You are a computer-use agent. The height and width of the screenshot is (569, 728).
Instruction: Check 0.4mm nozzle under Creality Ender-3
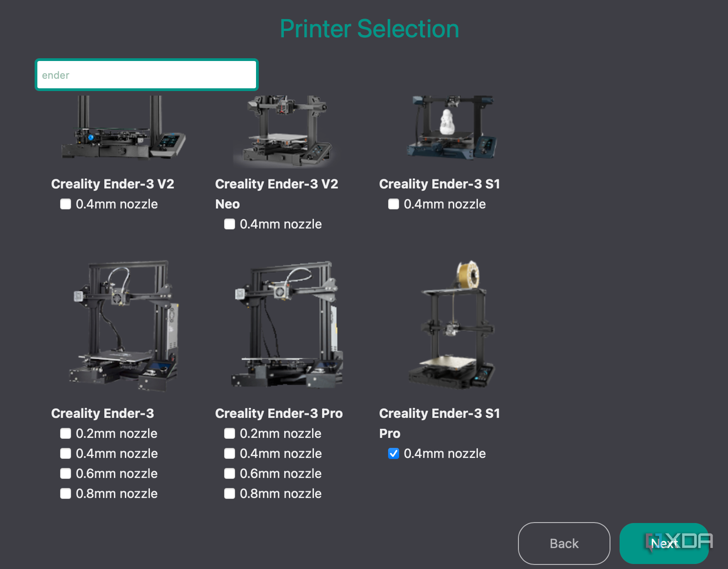click(66, 453)
